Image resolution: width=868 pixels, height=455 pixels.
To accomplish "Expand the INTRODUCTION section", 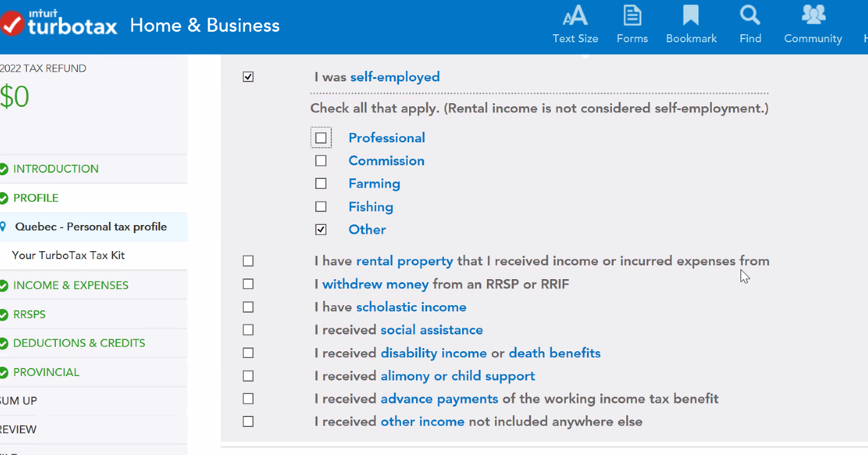I will (55, 169).
